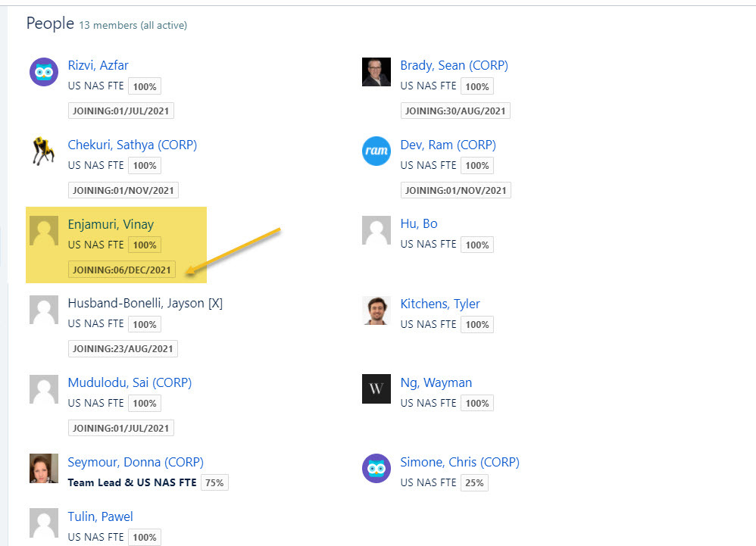The image size is (756, 546).
Task: Click Chris Simone's owl avatar
Action: click(376, 469)
